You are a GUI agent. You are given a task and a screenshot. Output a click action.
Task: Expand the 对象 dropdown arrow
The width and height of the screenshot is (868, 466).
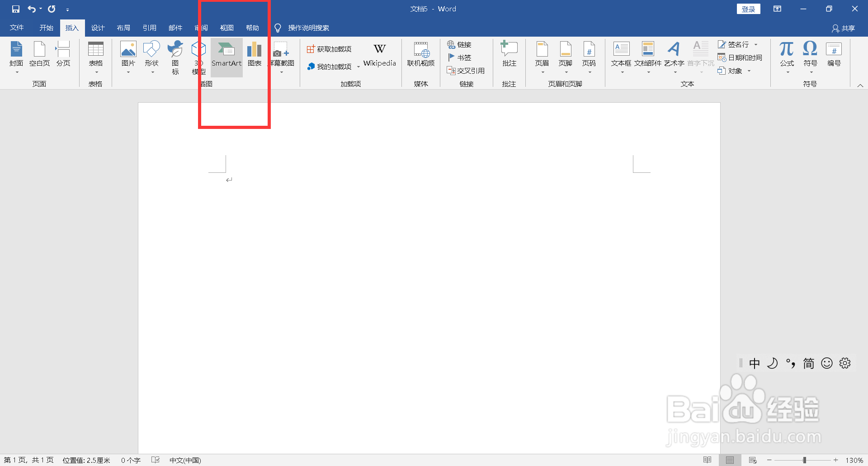[749, 71]
